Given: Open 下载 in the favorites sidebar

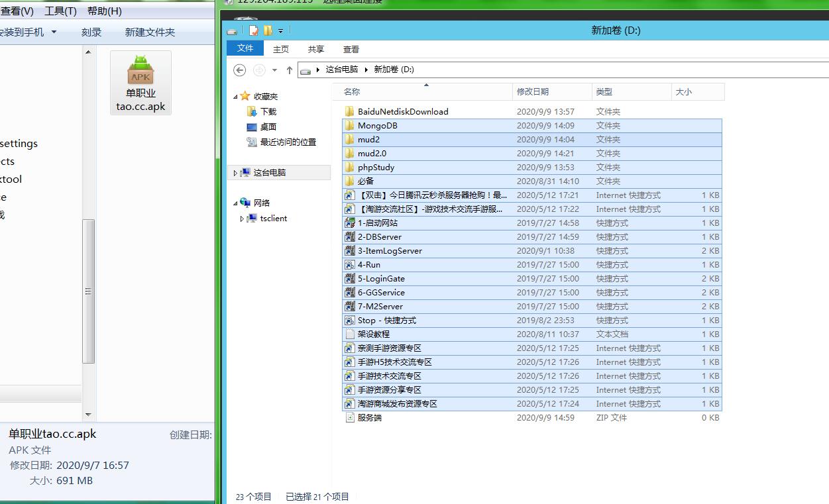Looking at the screenshot, I should (x=268, y=112).
